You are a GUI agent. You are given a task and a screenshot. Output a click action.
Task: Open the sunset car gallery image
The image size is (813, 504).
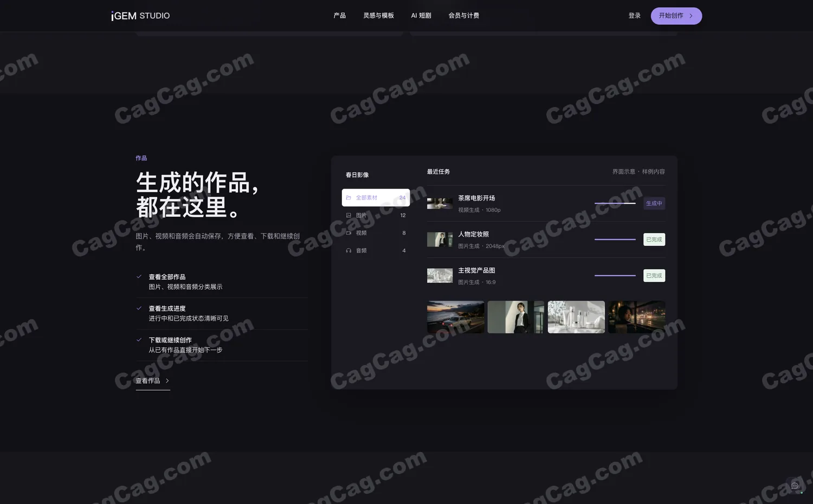point(456,317)
